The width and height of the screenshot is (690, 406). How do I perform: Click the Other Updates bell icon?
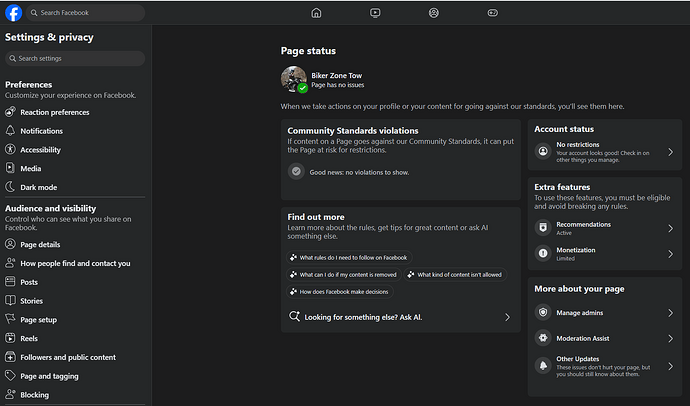(x=543, y=366)
